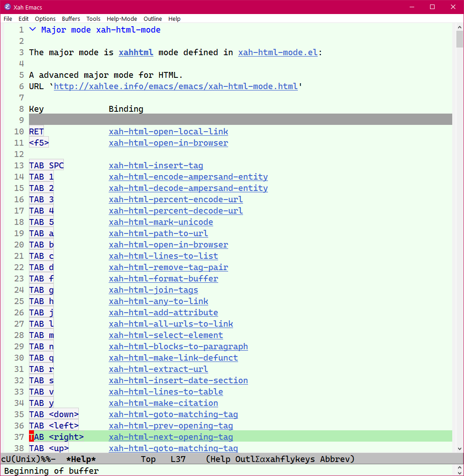
Task: Open the Outline menu
Action: [153, 19]
